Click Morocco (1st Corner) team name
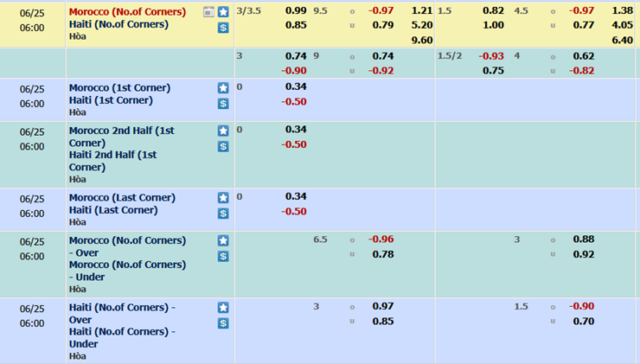 [119, 87]
